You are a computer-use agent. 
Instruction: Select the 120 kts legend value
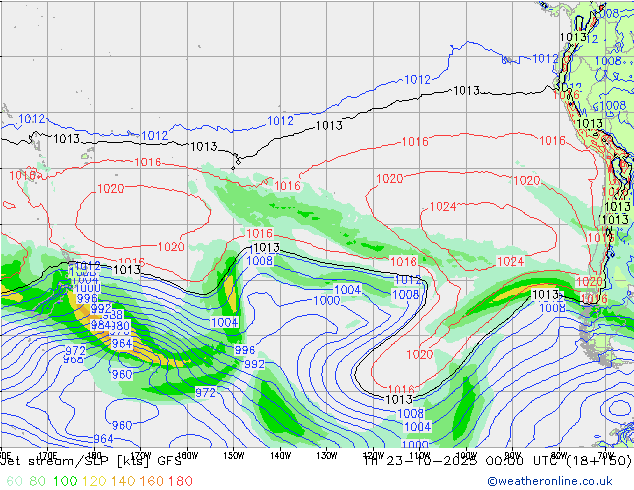click(x=94, y=481)
